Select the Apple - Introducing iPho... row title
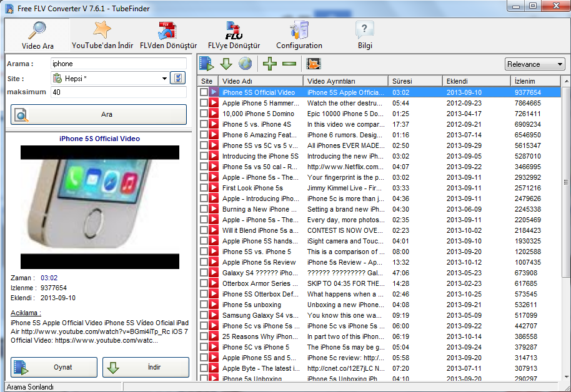Screen dimensions: 571x392 pos(261,198)
